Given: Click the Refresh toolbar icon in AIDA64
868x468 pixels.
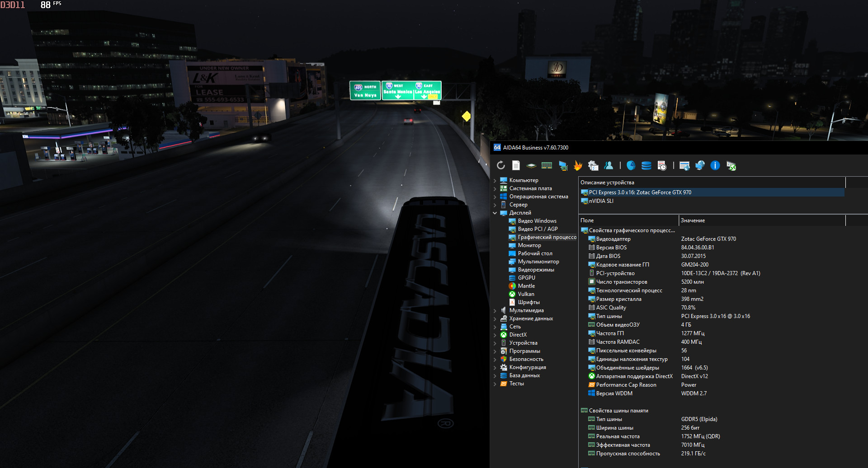Looking at the screenshot, I should click(x=501, y=166).
